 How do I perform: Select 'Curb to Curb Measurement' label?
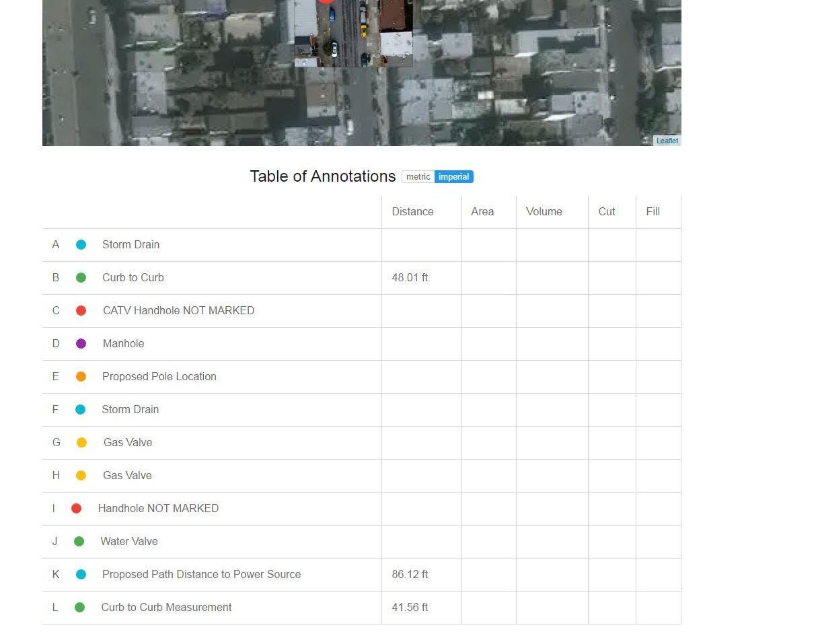pos(166,608)
